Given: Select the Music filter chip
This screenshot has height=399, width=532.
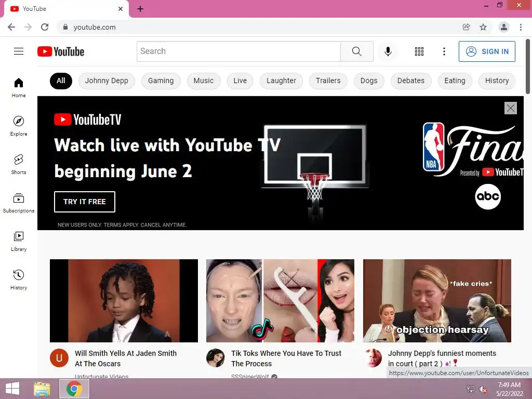Looking at the screenshot, I should (204, 81).
